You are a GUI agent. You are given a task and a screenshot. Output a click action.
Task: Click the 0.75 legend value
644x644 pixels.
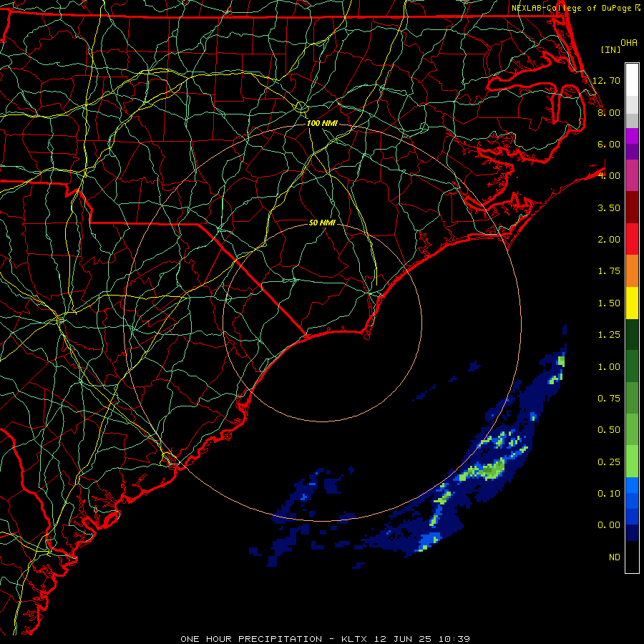tap(609, 399)
